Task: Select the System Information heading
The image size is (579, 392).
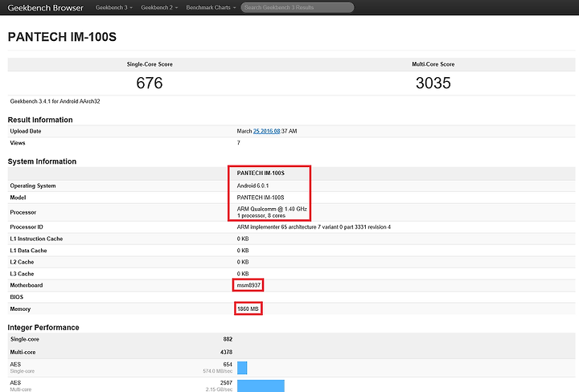Action: [42, 161]
